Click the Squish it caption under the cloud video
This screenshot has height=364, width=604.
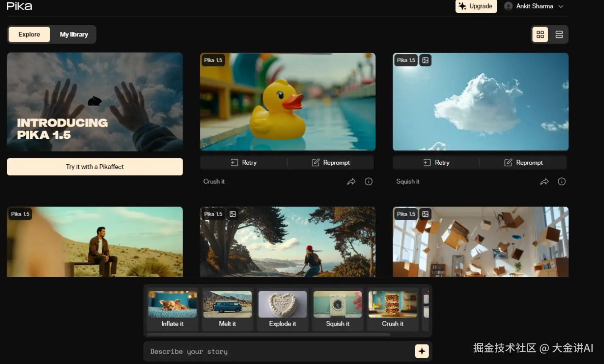pyautogui.click(x=408, y=182)
